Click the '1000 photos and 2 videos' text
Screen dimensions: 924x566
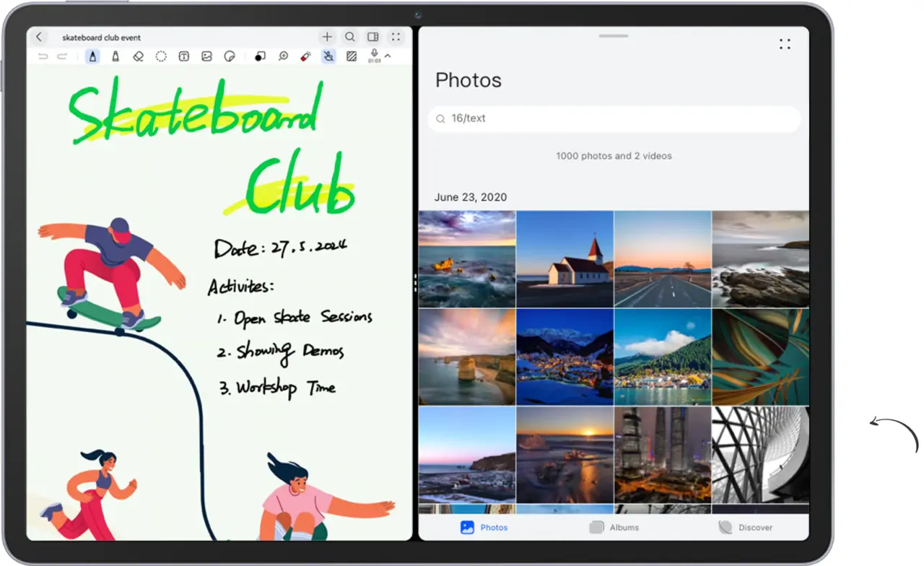coord(614,156)
